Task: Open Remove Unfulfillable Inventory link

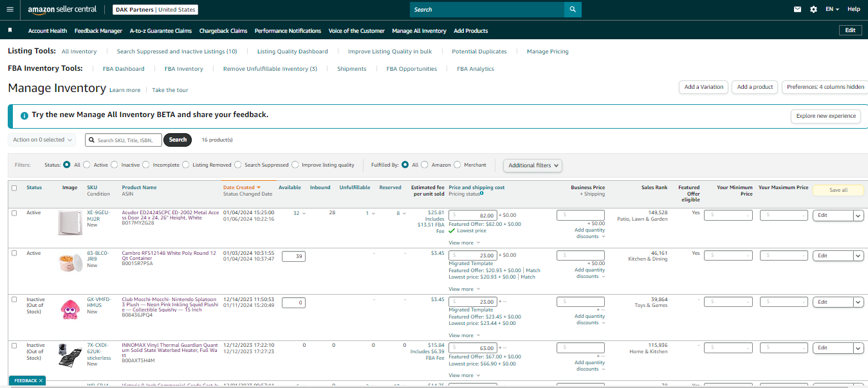Action: [x=270, y=69]
